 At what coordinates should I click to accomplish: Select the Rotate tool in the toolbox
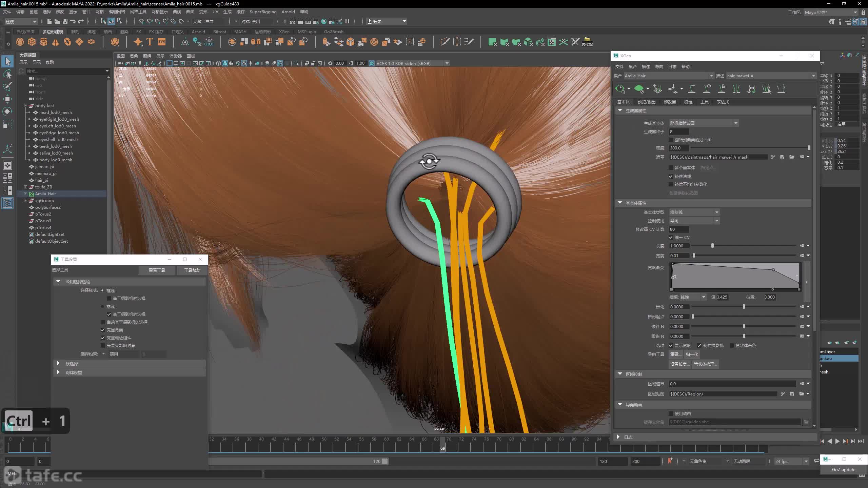[7, 111]
